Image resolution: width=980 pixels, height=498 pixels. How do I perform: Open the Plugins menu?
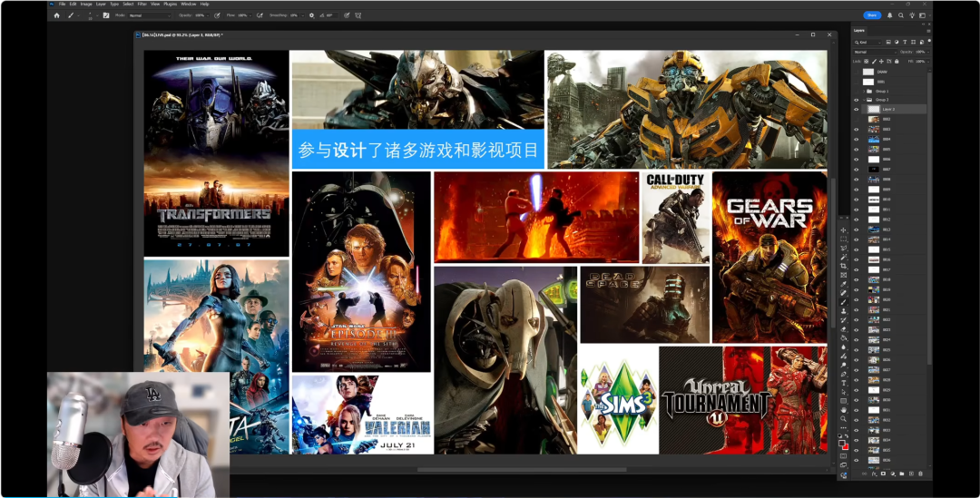point(170,4)
